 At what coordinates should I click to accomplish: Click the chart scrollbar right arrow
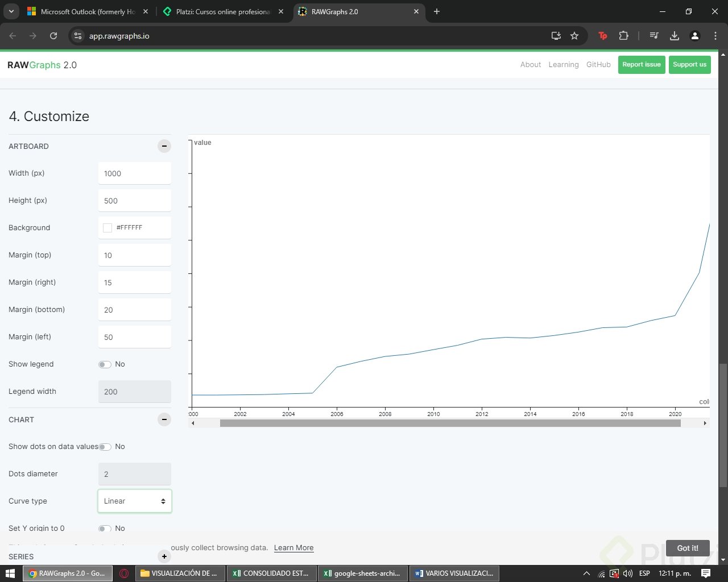click(705, 423)
